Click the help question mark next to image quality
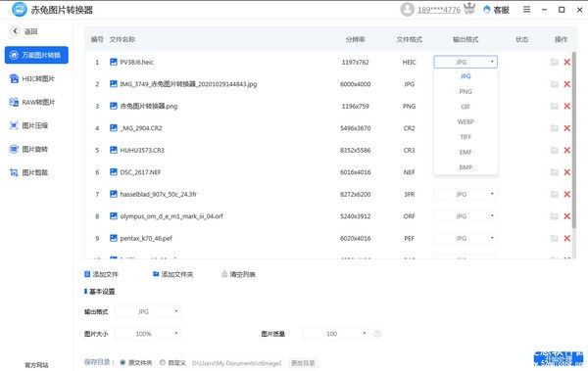The height and width of the screenshot is (371, 588). (377, 334)
